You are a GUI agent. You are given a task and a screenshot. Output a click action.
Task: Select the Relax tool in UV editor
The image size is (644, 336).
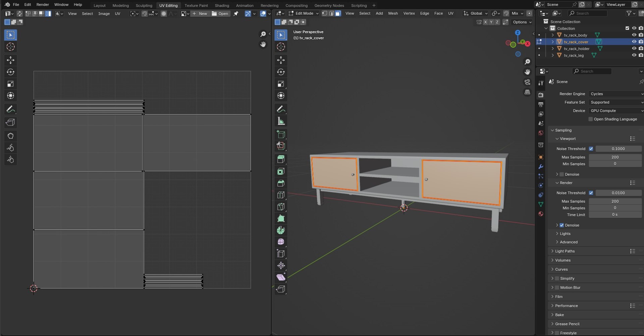pyautogui.click(x=10, y=148)
